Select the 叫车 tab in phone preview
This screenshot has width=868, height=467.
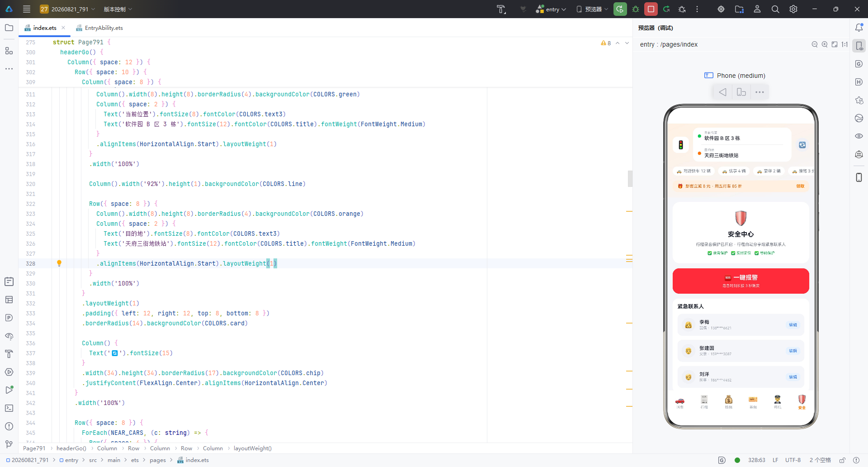(680, 401)
